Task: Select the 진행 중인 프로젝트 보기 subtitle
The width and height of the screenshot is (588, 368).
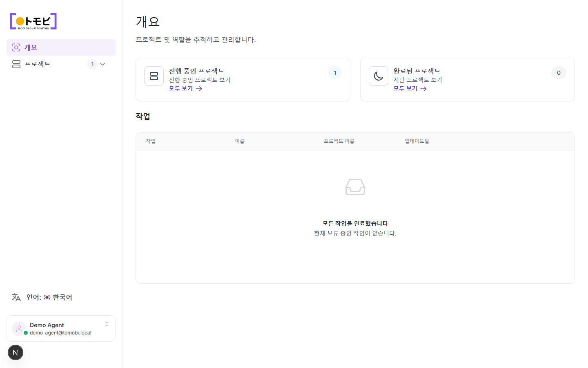Action: click(200, 80)
